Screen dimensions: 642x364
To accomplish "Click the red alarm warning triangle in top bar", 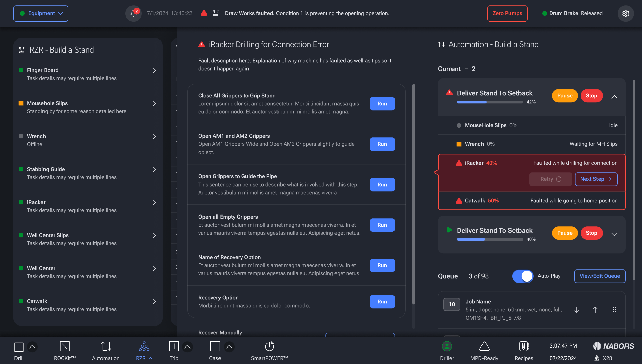I will tap(204, 13).
